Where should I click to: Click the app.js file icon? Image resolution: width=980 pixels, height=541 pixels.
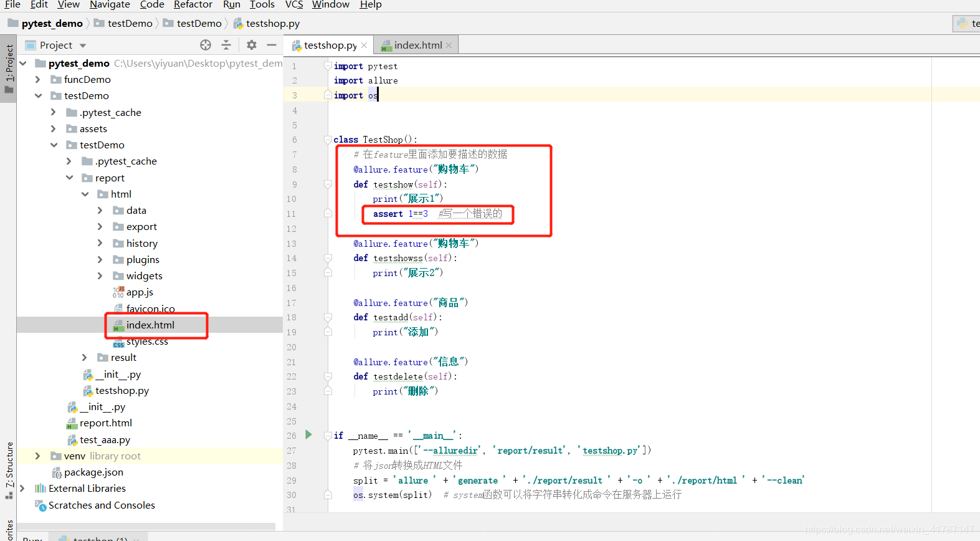pos(118,292)
